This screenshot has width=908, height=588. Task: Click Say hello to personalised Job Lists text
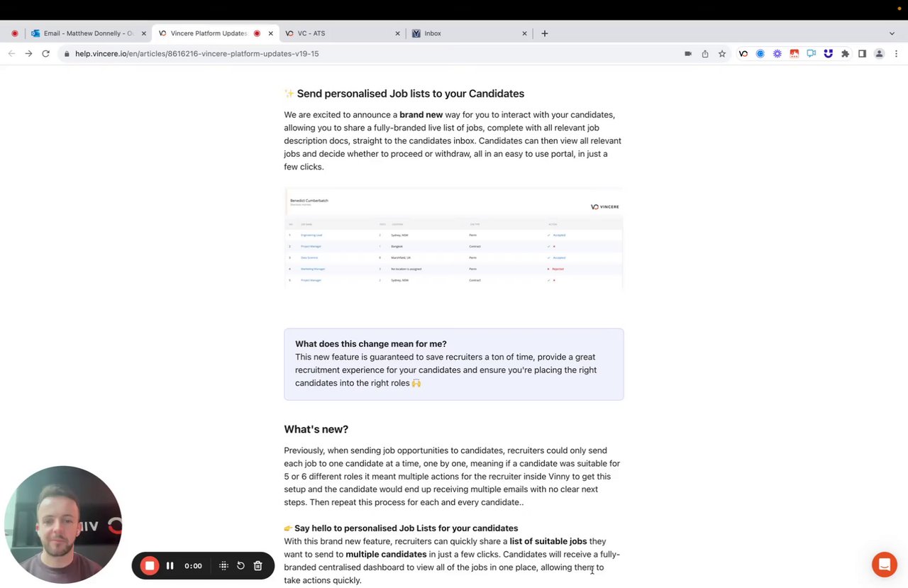tap(406, 528)
